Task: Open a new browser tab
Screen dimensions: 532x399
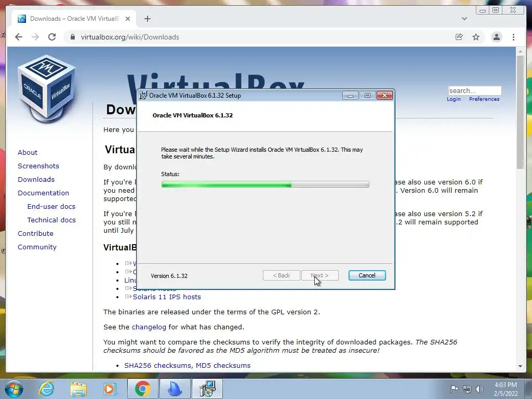Action: [x=147, y=19]
